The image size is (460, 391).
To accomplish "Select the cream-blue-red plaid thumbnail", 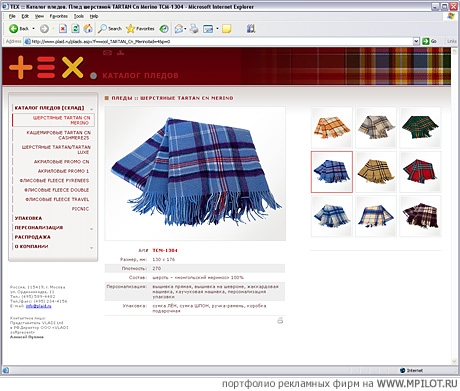I will coord(376,216).
